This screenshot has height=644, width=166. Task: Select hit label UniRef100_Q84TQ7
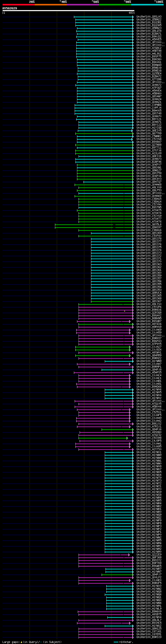point(149,182)
